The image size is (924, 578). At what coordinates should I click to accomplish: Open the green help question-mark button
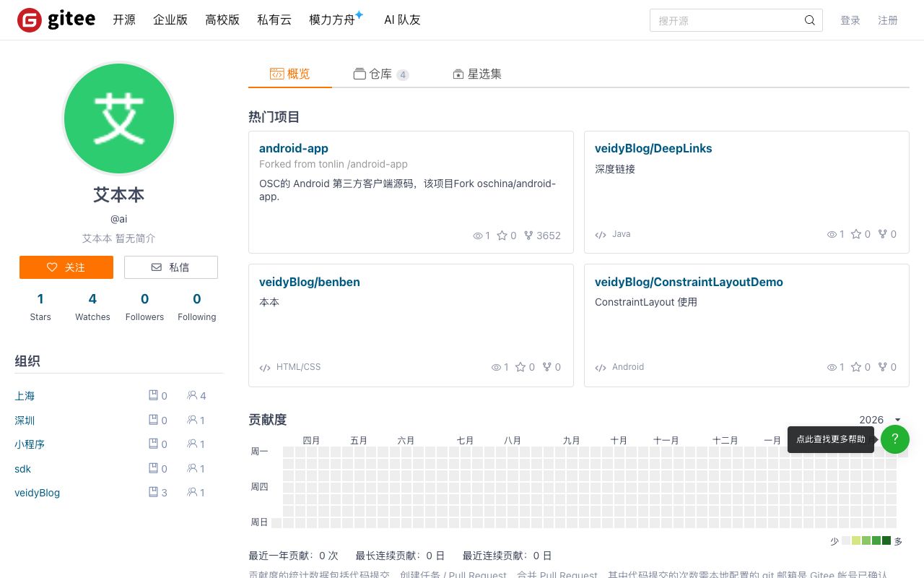tap(894, 439)
